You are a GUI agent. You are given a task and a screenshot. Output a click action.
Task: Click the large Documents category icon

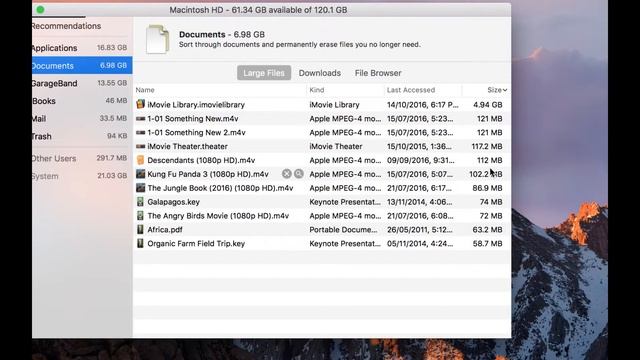pyautogui.click(x=158, y=39)
